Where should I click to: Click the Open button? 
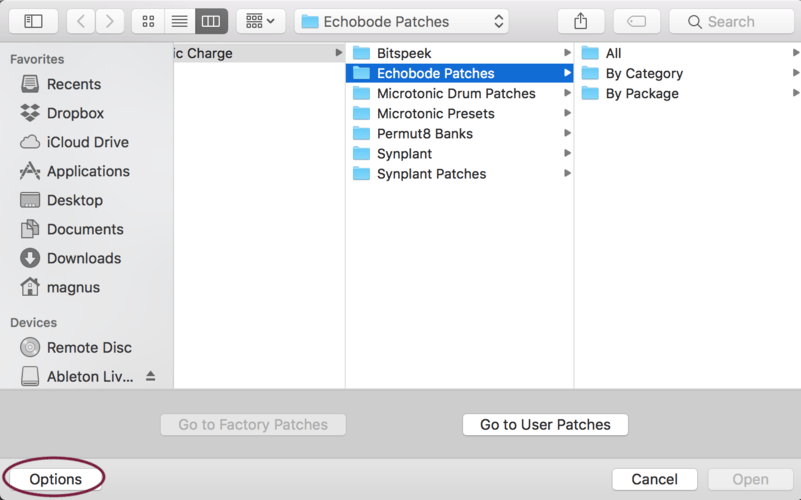(750, 479)
